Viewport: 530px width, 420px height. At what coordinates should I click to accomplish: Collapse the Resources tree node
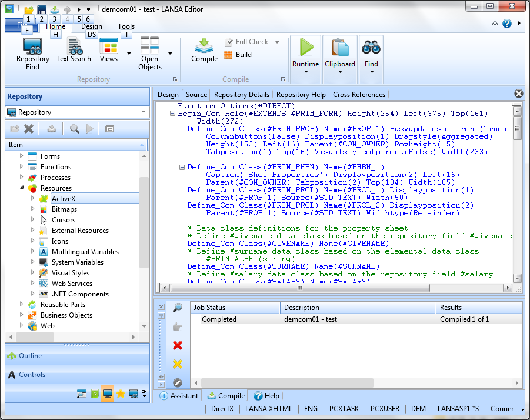coord(22,188)
